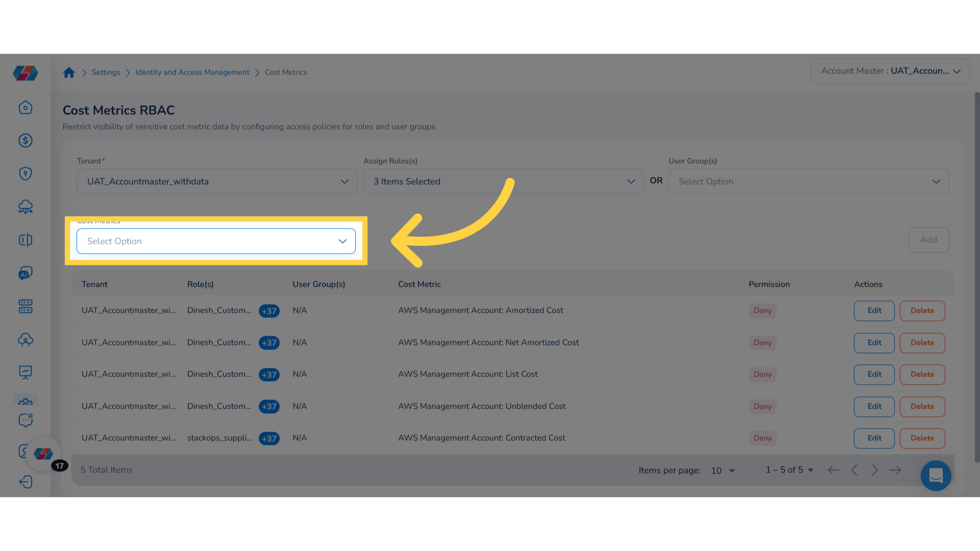The width and height of the screenshot is (980, 551).
Task: Click the app logo in the sidebar
Action: (26, 73)
